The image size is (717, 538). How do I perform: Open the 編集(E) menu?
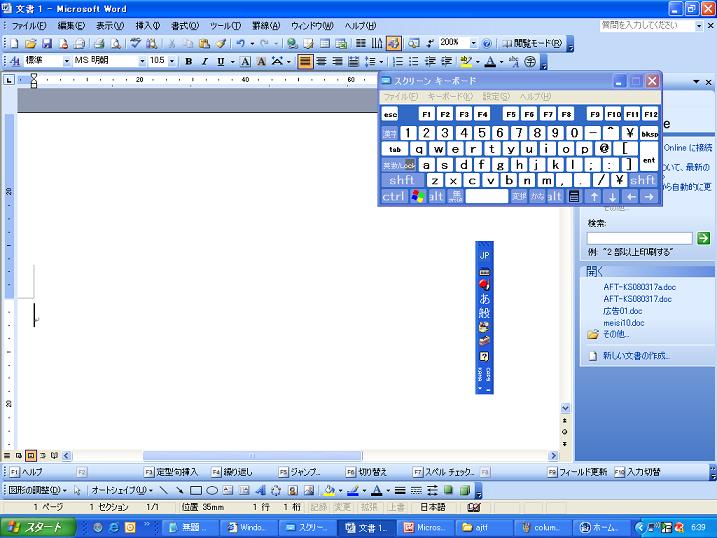click(71, 26)
